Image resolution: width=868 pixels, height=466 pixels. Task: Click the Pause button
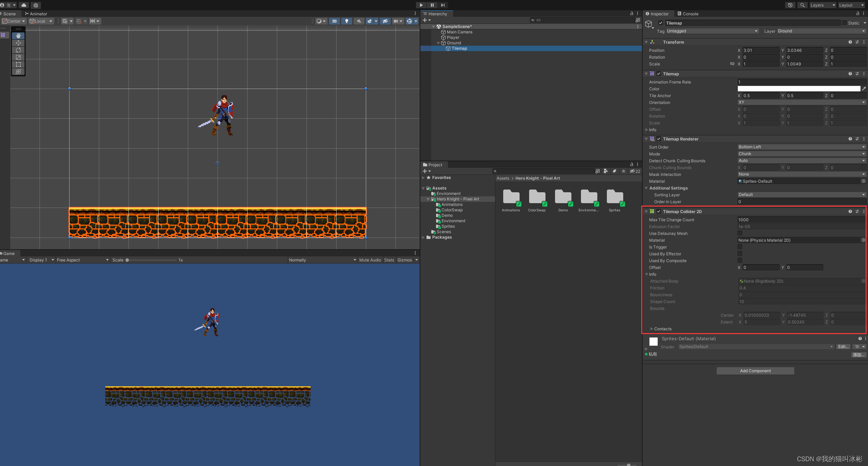coord(432,5)
